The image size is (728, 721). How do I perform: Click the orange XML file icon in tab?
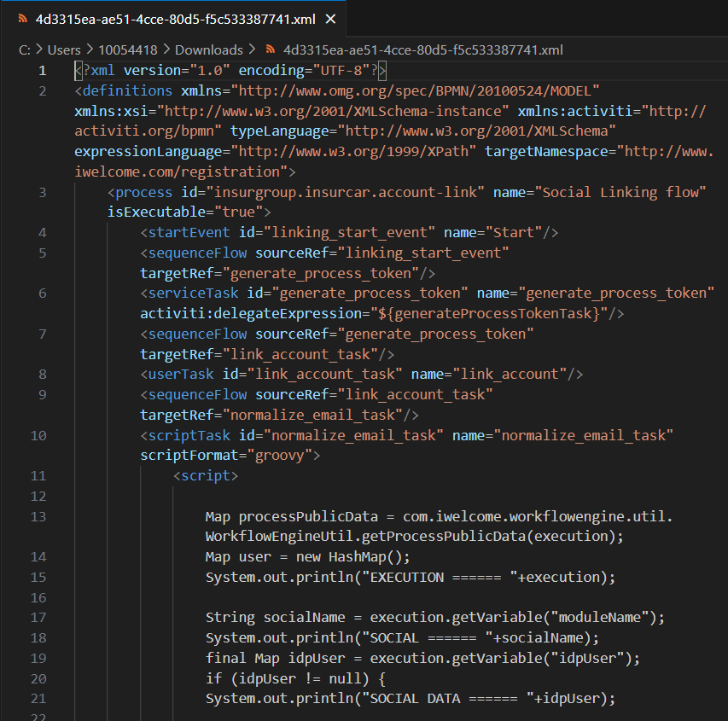[x=22, y=19]
